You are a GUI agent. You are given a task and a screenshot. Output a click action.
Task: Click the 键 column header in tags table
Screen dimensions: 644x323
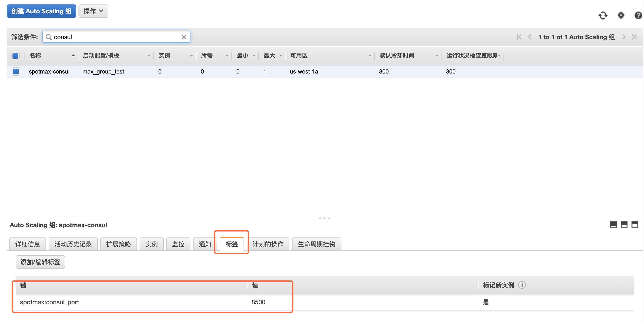[x=23, y=285]
